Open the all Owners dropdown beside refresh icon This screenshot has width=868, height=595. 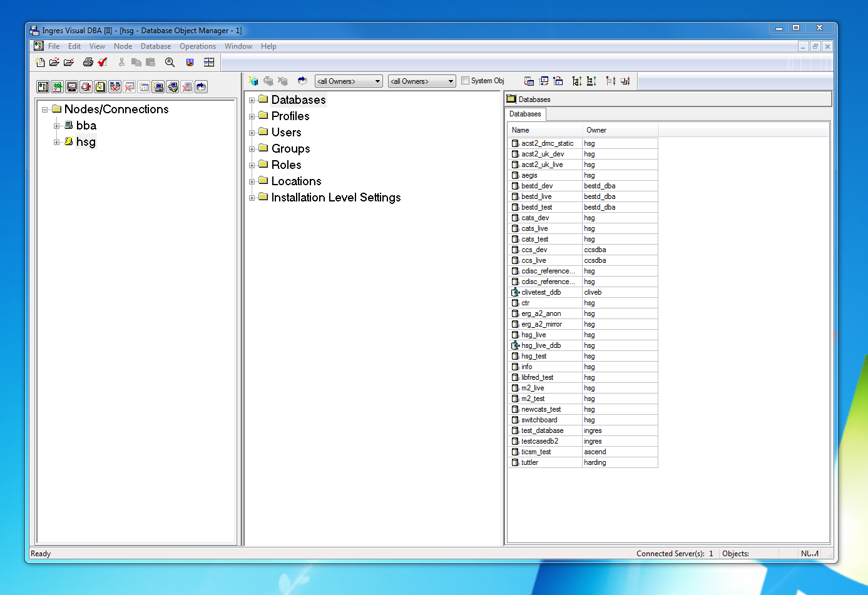(x=349, y=81)
